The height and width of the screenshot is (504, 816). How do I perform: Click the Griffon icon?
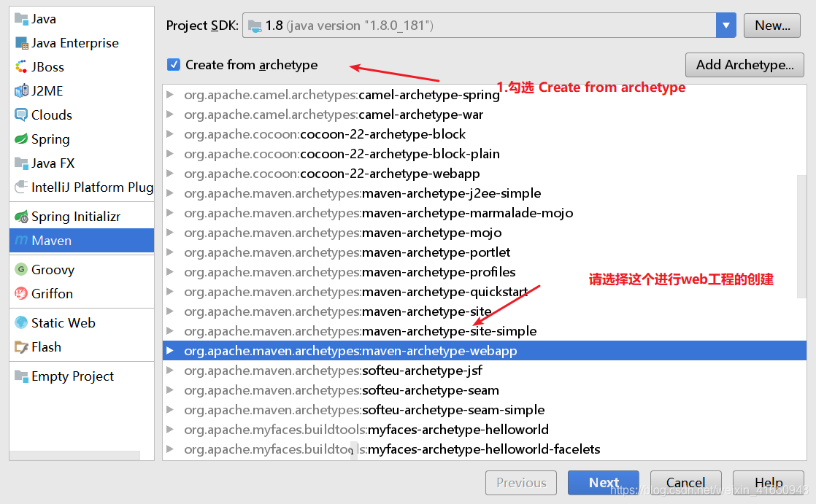[x=21, y=293]
